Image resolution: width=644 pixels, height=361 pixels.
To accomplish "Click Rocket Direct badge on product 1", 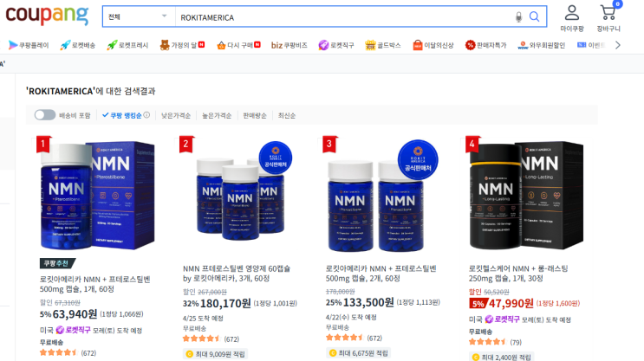I will [x=73, y=330].
